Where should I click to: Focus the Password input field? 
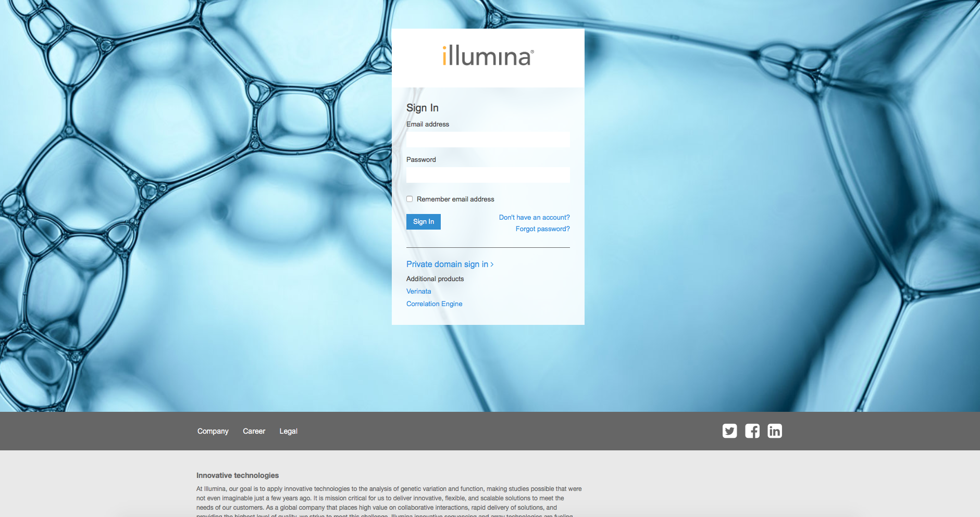488,175
